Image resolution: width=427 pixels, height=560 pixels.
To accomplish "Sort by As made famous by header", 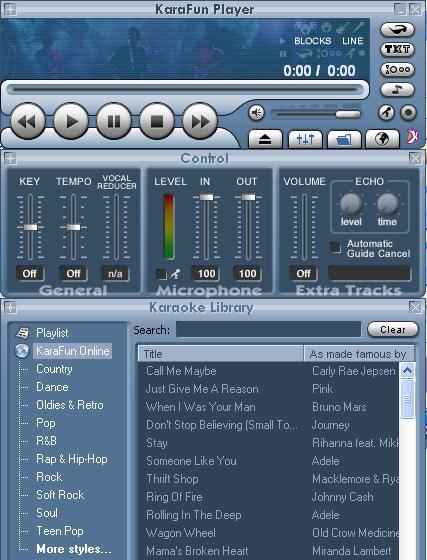I will click(x=359, y=354).
